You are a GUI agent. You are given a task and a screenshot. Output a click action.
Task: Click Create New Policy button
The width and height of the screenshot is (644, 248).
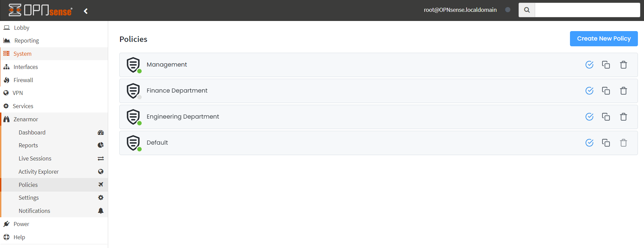(603, 39)
